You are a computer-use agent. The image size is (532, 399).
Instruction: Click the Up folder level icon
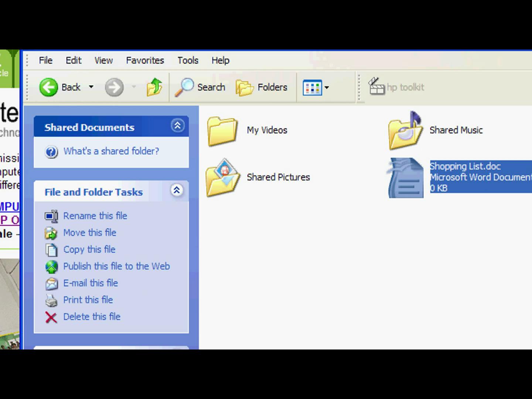[x=154, y=88]
